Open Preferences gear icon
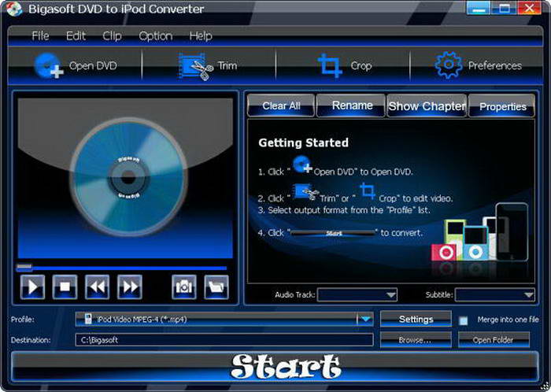The width and height of the screenshot is (551, 392). (449, 65)
